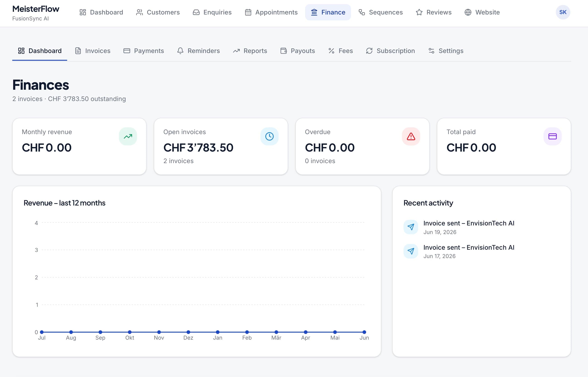Select Finance in top navigation
The width and height of the screenshot is (588, 377).
pyautogui.click(x=328, y=12)
